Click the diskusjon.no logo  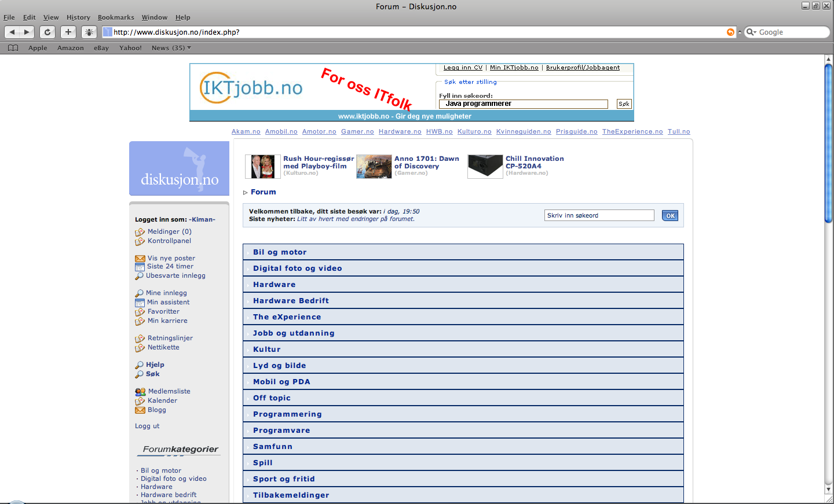point(180,168)
